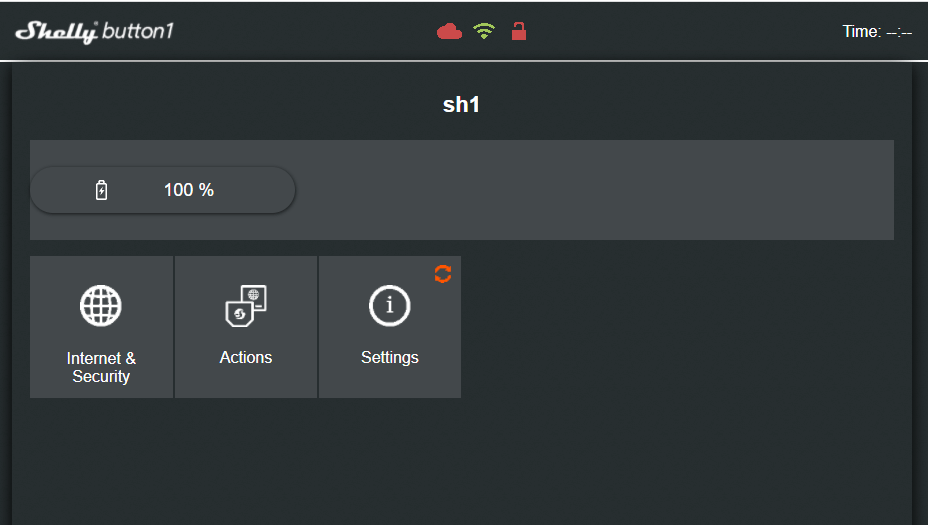This screenshot has height=525, width=928.
Task: Select the Settings text label
Action: coord(390,357)
